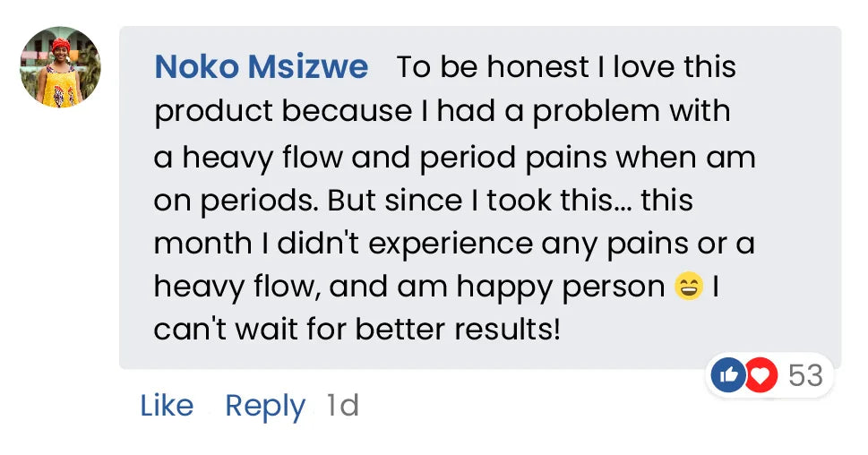Like the comment using the Like link
Image resolution: width=868 pixels, height=455 pixels.
click(167, 406)
